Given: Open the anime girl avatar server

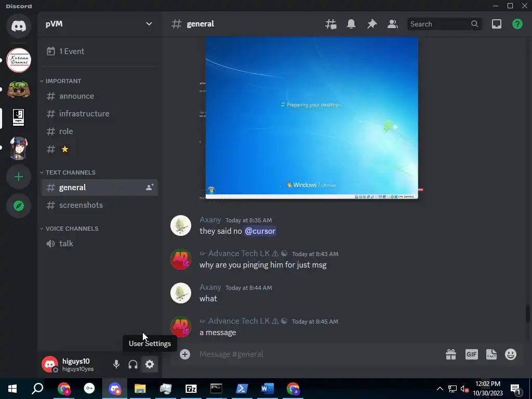Looking at the screenshot, I should (19, 148).
